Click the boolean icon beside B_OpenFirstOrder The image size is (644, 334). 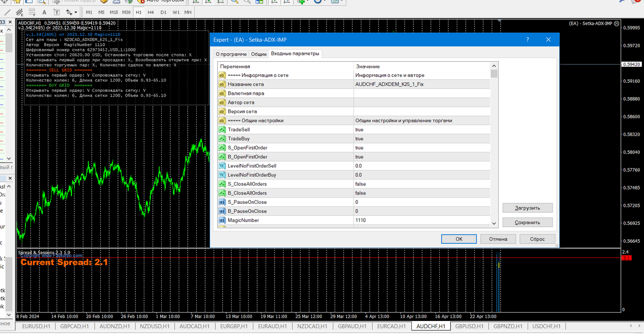(222, 157)
